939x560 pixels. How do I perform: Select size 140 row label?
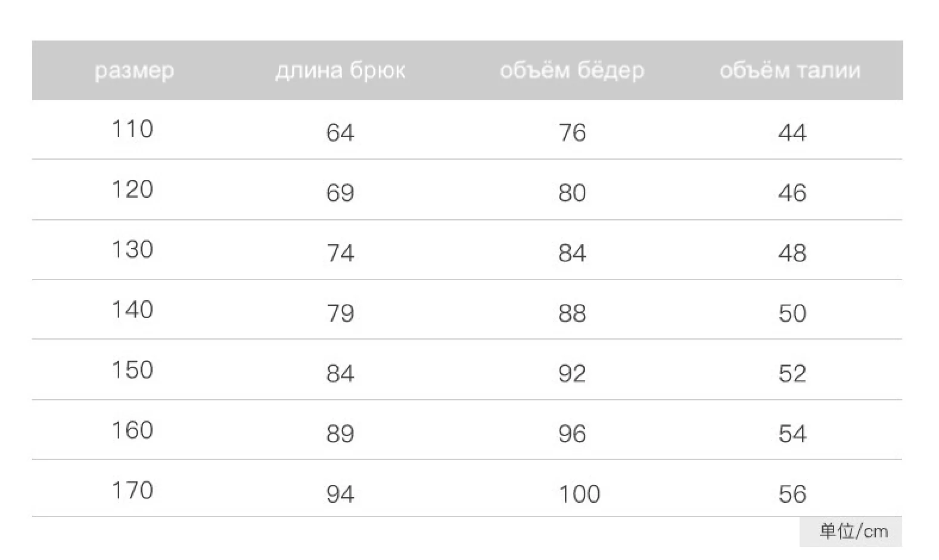132,310
